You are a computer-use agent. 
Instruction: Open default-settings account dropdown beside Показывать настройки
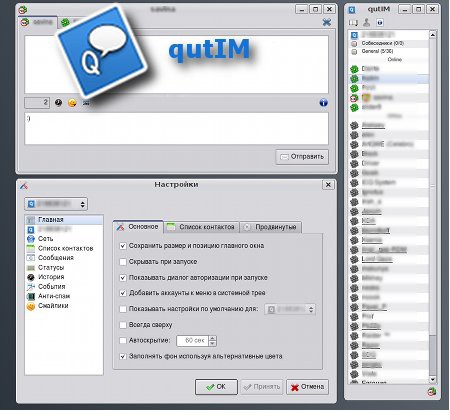(x=290, y=309)
